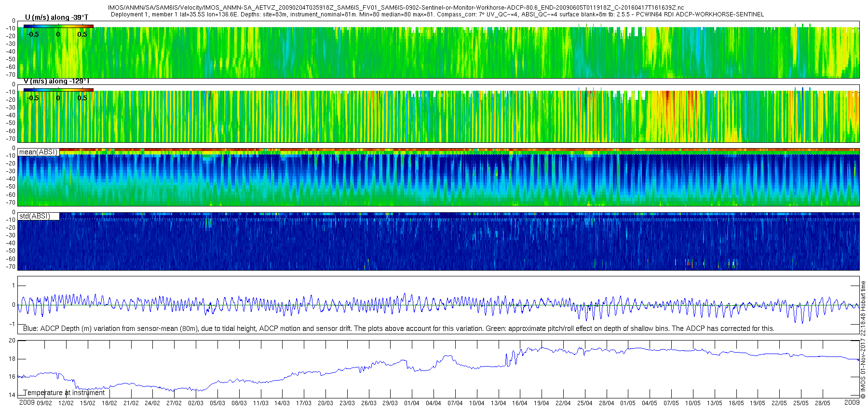Click inside the std ABSI heatmap
The width and height of the screenshot is (868, 410).
438,241
